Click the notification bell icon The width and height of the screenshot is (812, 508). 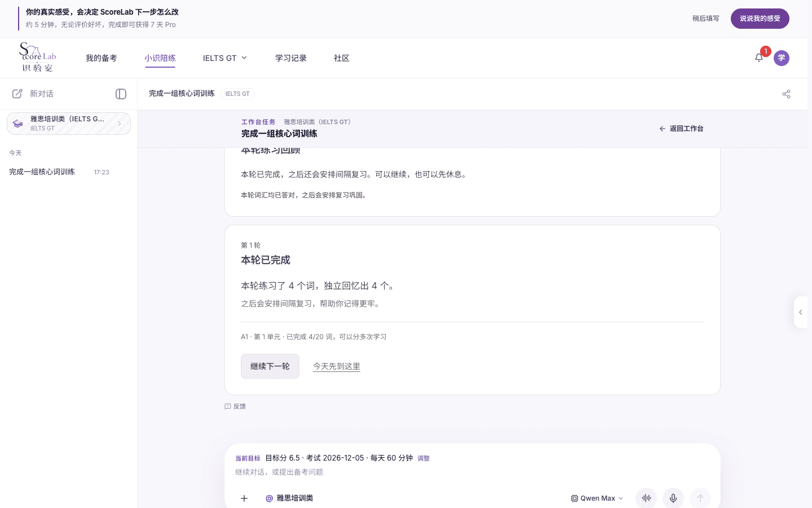tap(759, 58)
